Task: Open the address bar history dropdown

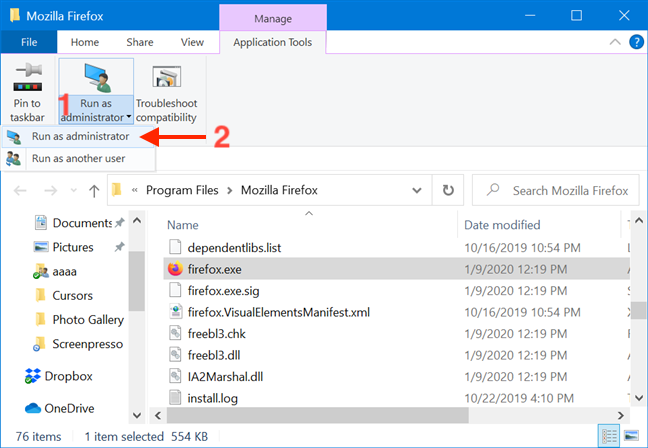Action: click(417, 191)
